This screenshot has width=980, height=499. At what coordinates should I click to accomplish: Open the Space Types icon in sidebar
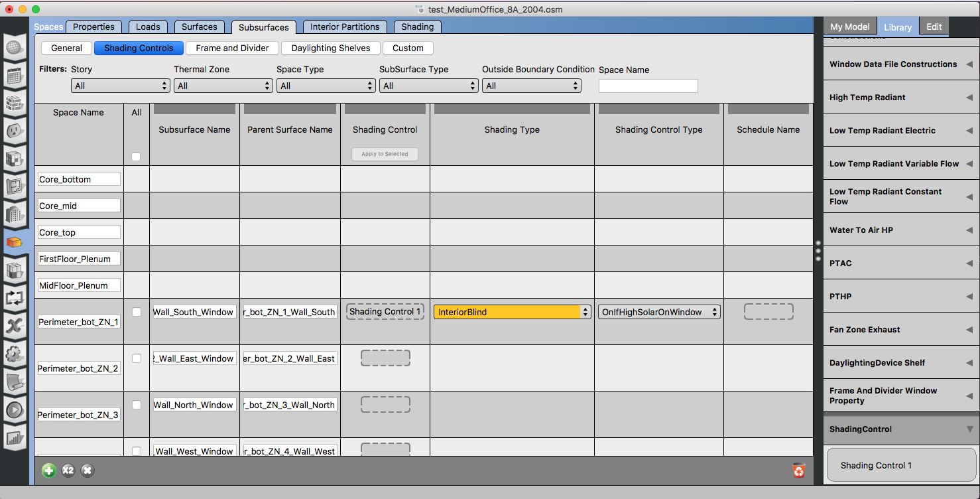pos(15,159)
